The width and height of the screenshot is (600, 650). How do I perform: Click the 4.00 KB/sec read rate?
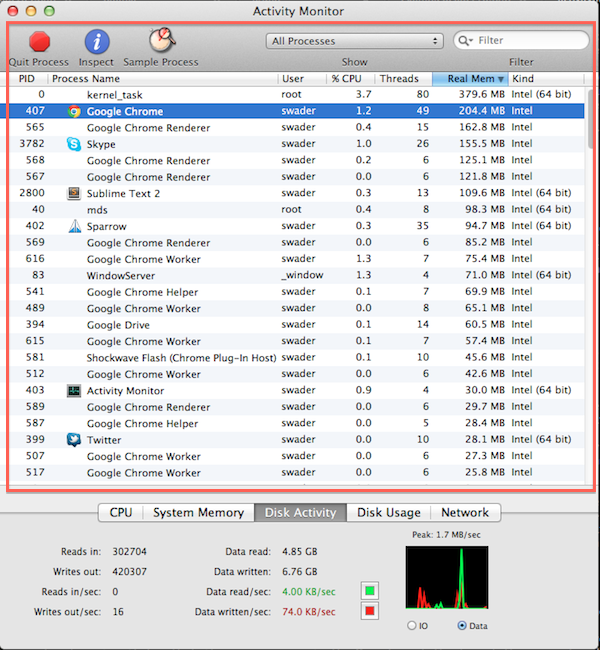[309, 592]
